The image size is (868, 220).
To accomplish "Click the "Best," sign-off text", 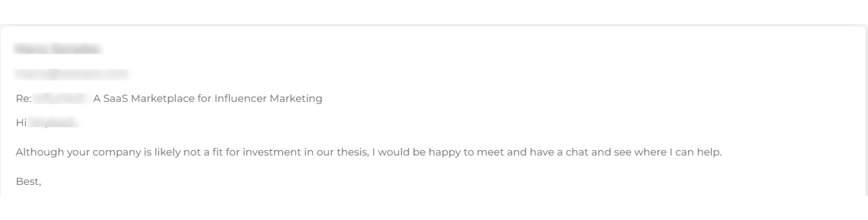I will click(28, 182).
